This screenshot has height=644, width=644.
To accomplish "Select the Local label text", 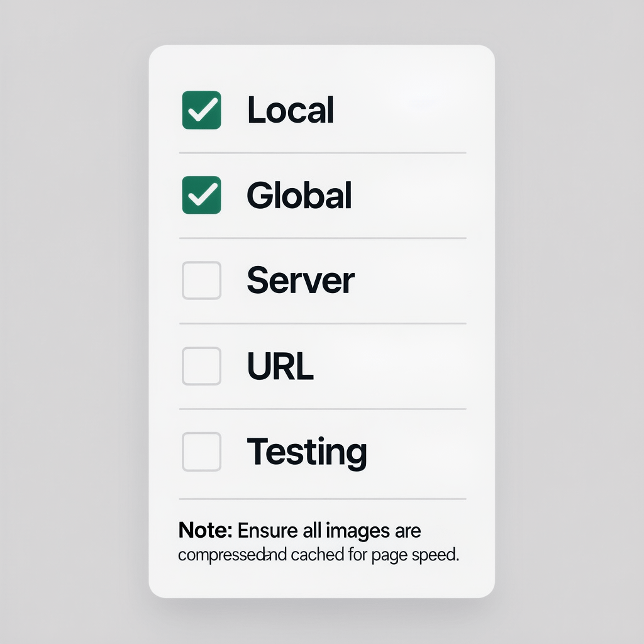I will click(291, 110).
